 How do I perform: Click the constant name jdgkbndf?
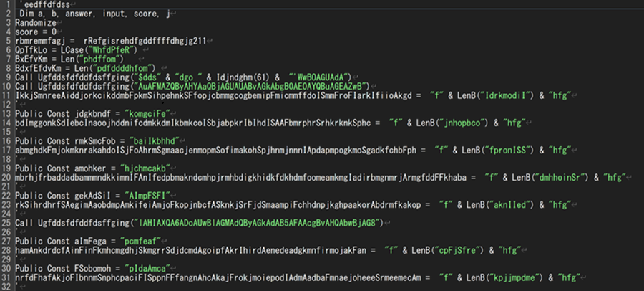94,113
